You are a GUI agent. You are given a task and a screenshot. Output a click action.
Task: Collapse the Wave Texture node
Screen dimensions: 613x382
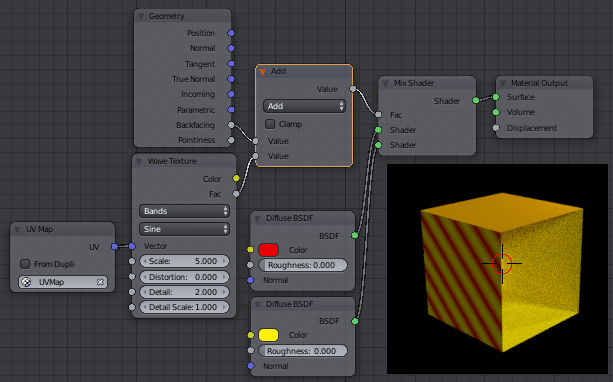[139, 161]
